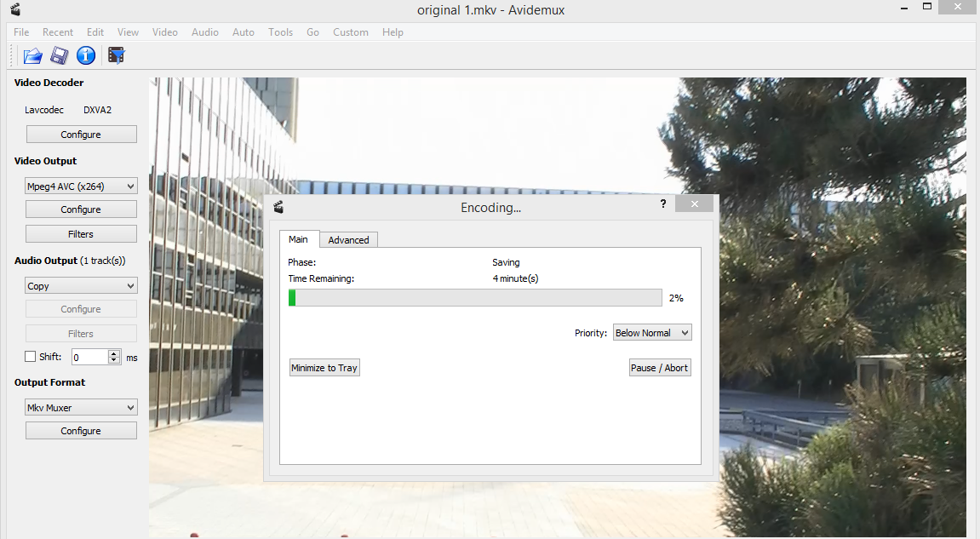Click the help question mark in the Encoding dialog
The width and height of the screenshot is (980, 539).
663,204
